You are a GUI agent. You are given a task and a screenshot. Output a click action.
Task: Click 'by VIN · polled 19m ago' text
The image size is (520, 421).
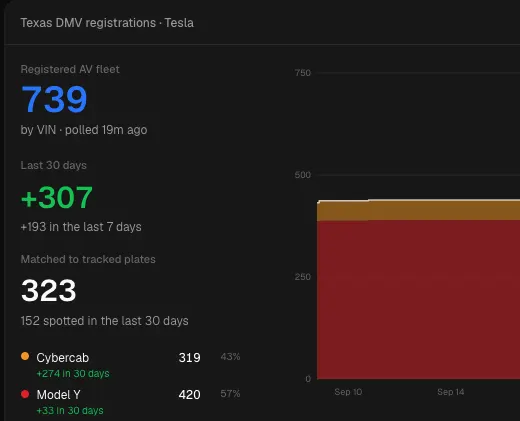(x=84, y=130)
